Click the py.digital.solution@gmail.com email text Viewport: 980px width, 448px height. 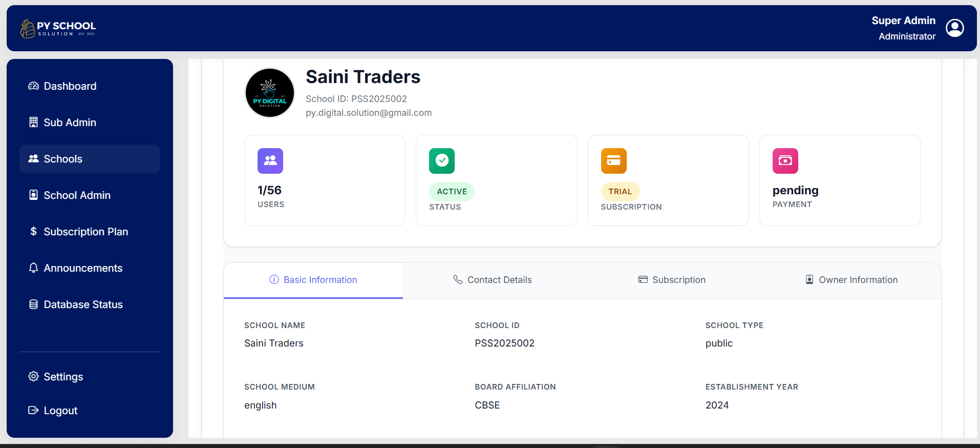(x=369, y=113)
